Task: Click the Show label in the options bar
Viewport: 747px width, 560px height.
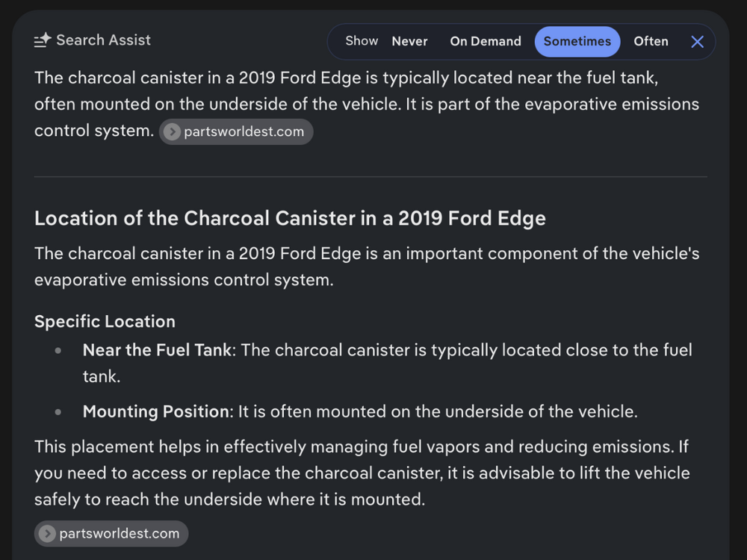Action: pos(362,41)
